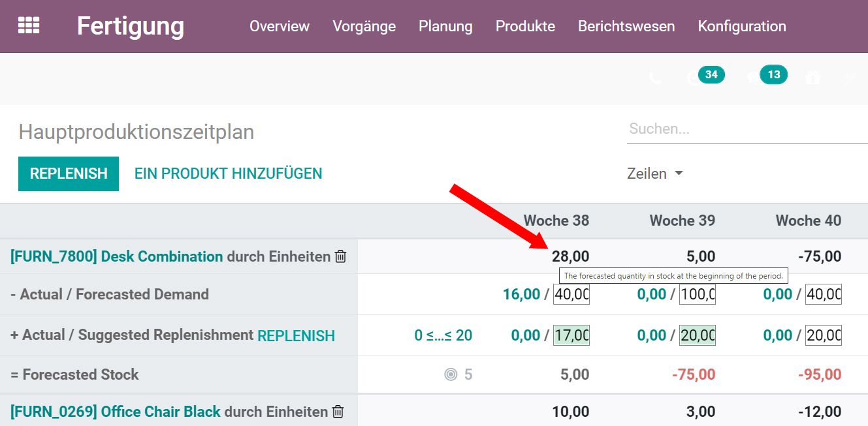This screenshot has width=868, height=426.
Task: Click EIN PRODUKT HINZUFÜGEN
Action: (x=228, y=174)
